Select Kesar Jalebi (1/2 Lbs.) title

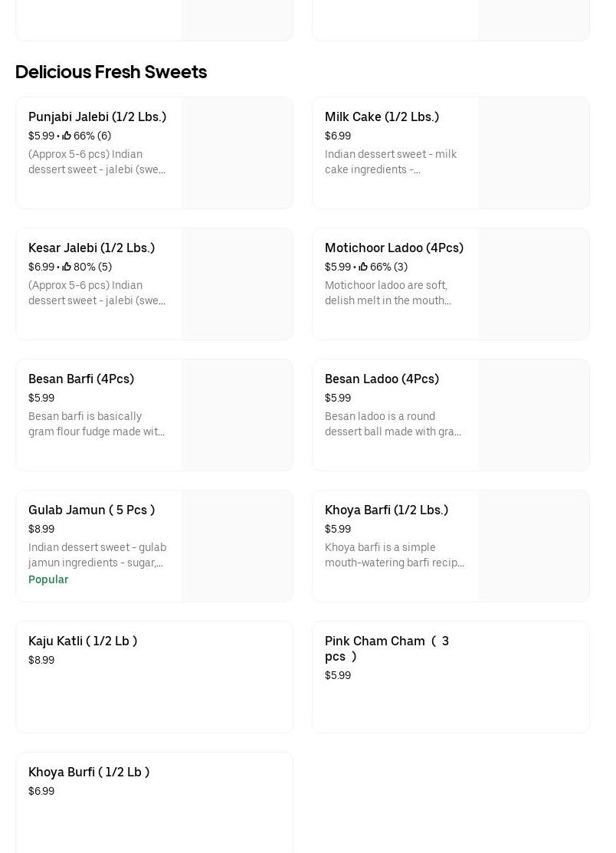(x=91, y=248)
